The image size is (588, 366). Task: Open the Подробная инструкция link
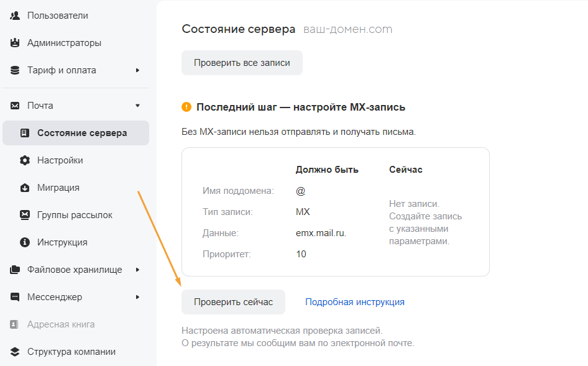click(x=354, y=302)
